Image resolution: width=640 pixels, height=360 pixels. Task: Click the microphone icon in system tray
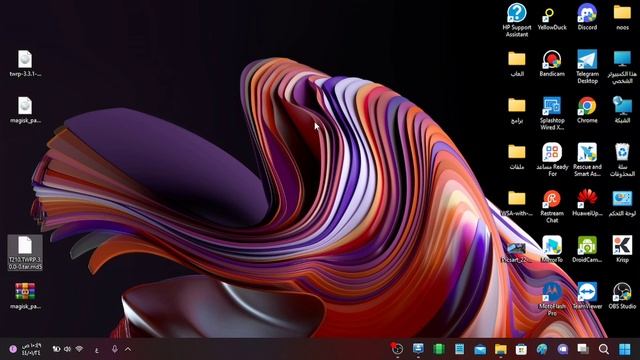click(x=115, y=349)
